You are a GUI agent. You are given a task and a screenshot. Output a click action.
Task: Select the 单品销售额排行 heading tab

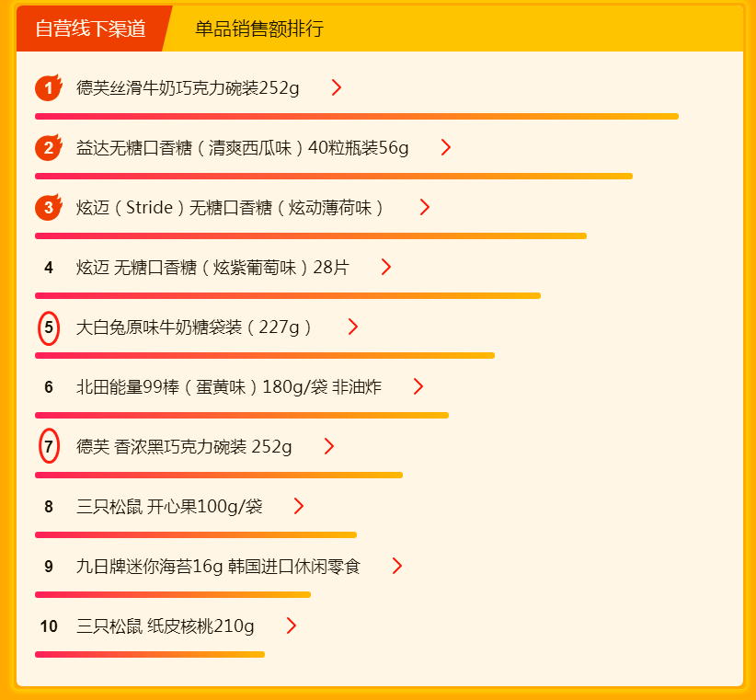tap(259, 29)
